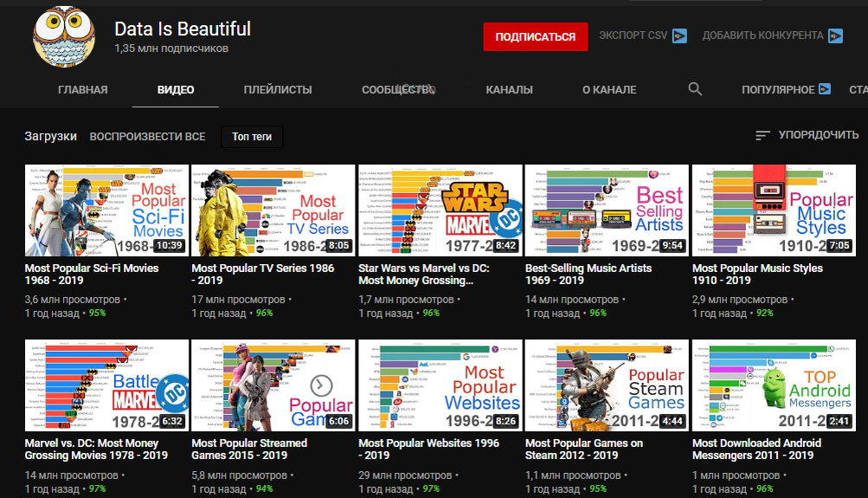The width and height of the screenshot is (868, 498).
Task: Click the Data Is Beautiful channel name
Action: click(x=183, y=29)
